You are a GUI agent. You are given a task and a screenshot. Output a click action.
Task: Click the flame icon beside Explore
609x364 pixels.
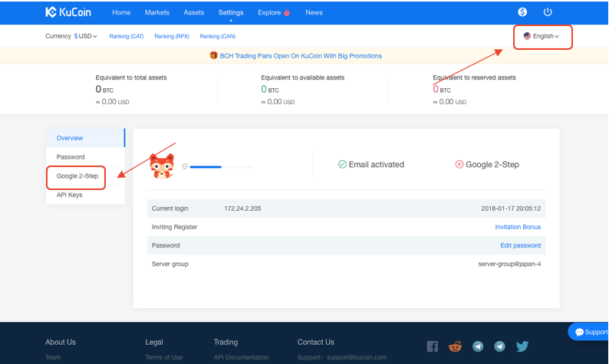287,12
